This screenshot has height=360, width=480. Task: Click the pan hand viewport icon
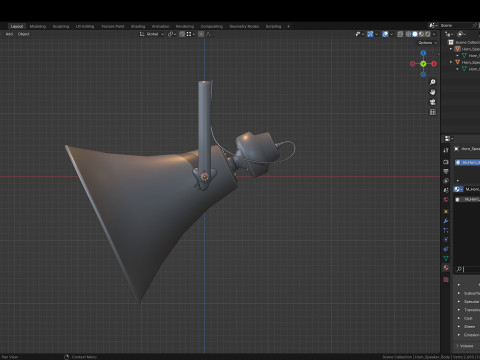[x=433, y=92]
